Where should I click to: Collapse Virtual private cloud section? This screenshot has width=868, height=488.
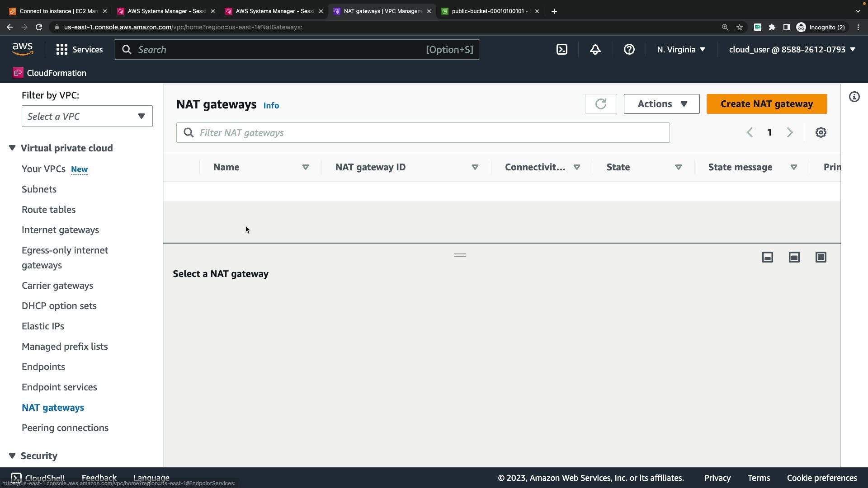(x=12, y=148)
